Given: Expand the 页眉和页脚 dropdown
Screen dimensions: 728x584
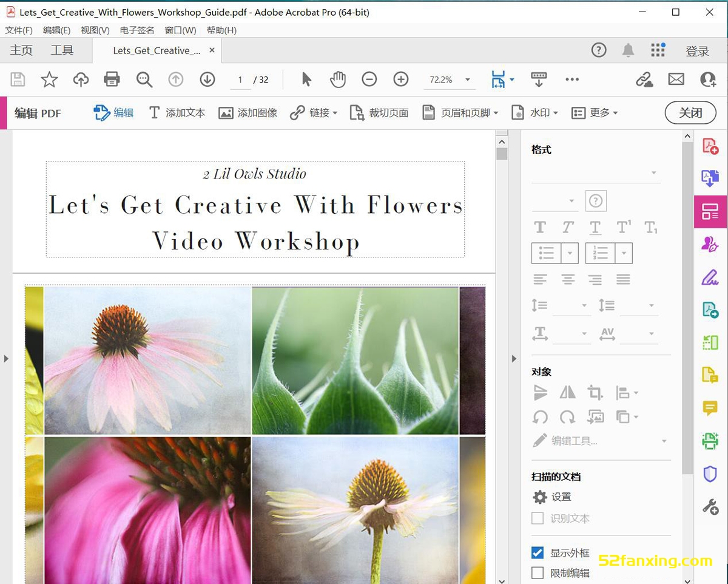Looking at the screenshot, I should click(496, 113).
